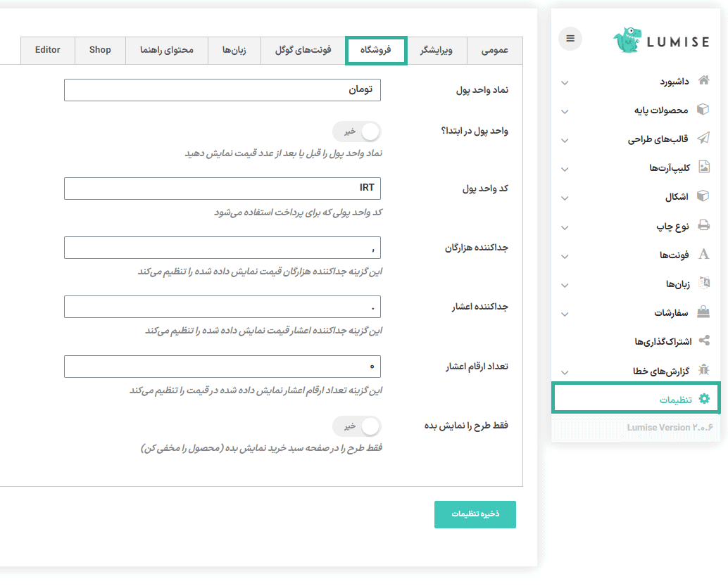Expand the زبان‌ها sidebar chevron
Screen dimensions: 728x586
pyautogui.click(x=565, y=285)
